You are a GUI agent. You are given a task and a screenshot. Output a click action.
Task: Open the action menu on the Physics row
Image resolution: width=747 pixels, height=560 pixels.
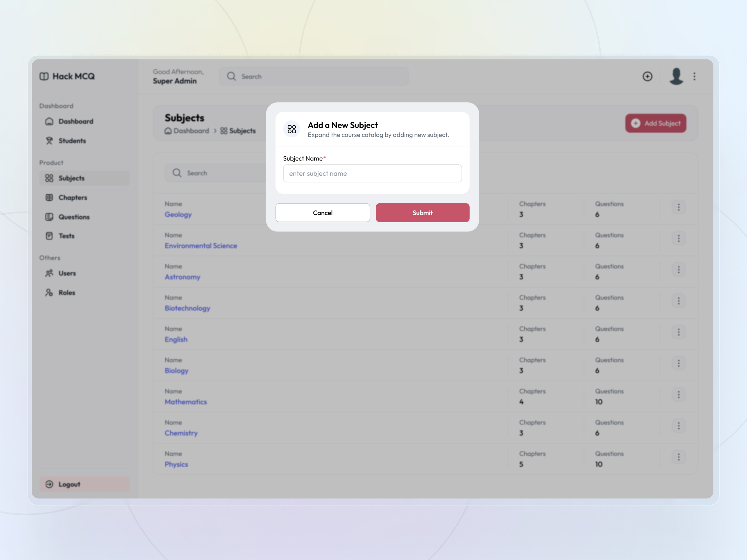click(679, 457)
